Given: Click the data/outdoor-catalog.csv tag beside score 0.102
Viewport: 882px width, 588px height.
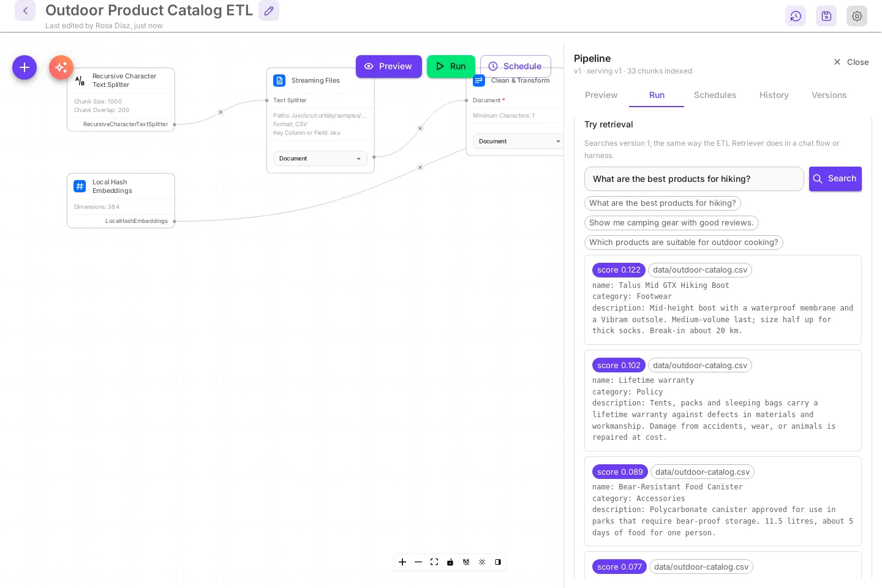Looking at the screenshot, I should [x=700, y=366].
